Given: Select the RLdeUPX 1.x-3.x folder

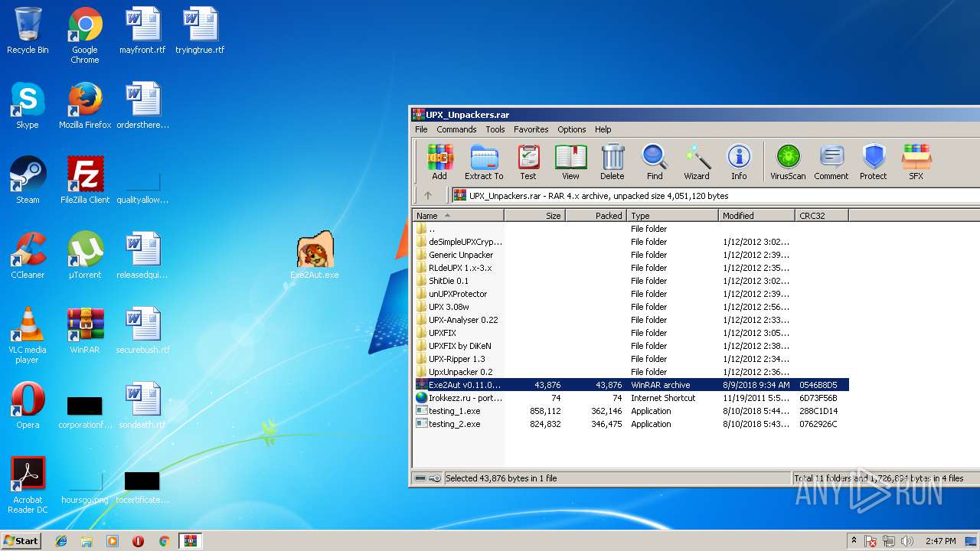Looking at the screenshot, I should 630,268.
